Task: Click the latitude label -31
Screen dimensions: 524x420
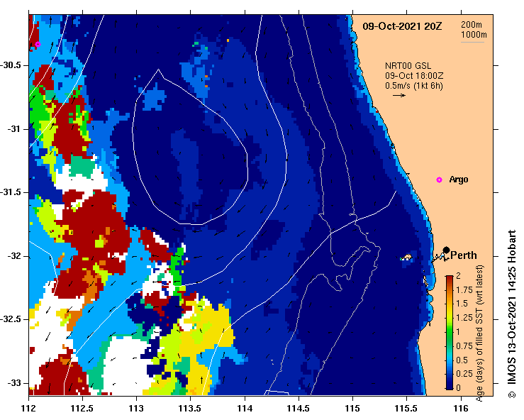Action: pos(13,128)
